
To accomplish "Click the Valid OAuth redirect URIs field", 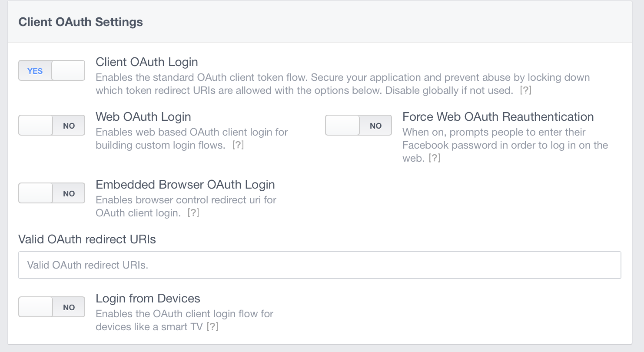I will [x=319, y=265].
